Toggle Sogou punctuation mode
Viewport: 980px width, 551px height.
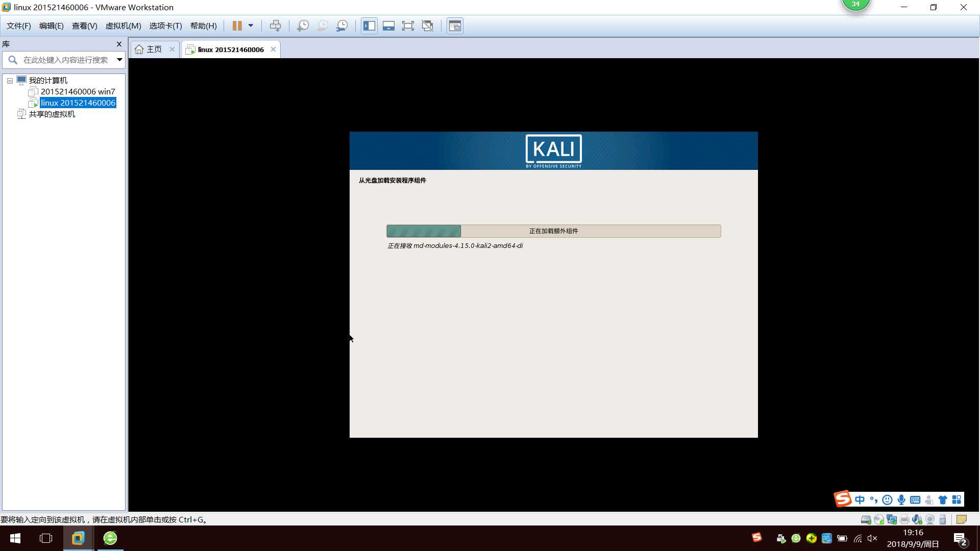pos(874,500)
